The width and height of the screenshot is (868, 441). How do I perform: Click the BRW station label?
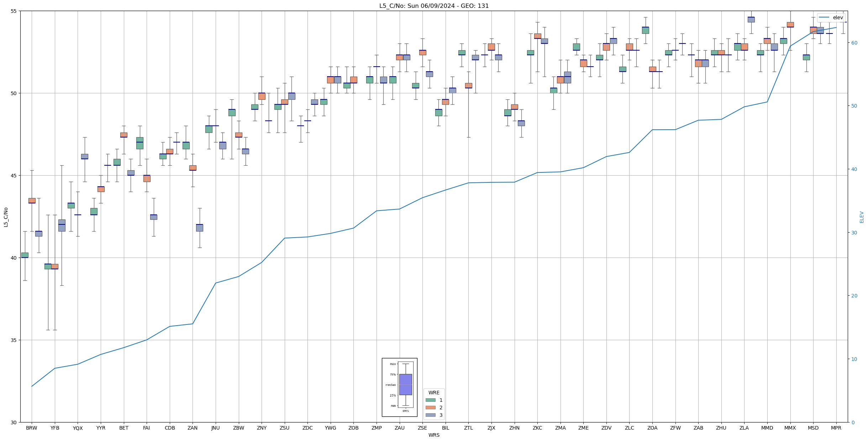click(x=32, y=428)
